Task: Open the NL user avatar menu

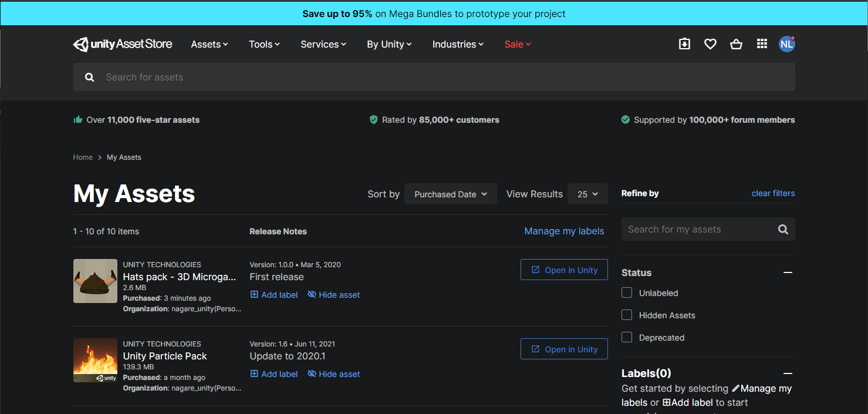Action: tap(787, 44)
